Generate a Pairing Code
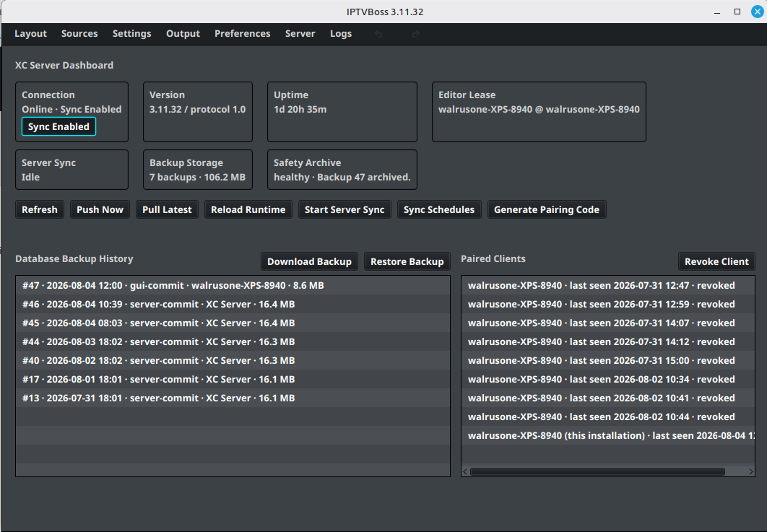767x532 pixels. click(547, 210)
